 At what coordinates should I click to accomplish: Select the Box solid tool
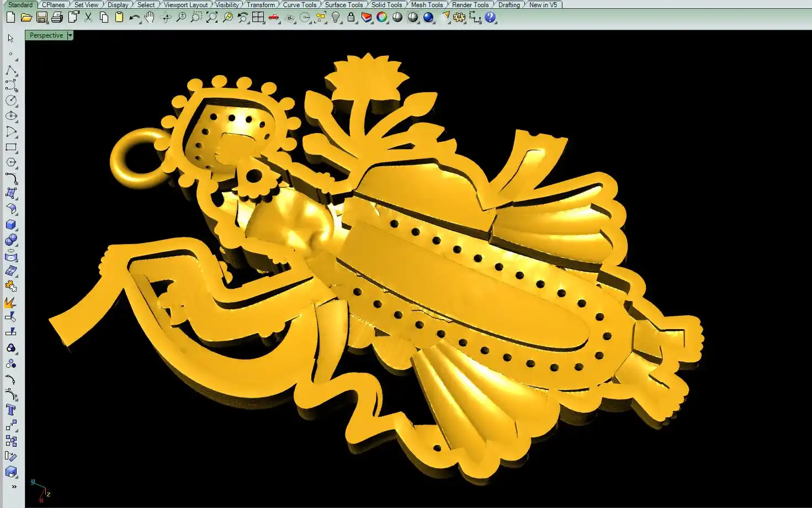click(x=11, y=225)
